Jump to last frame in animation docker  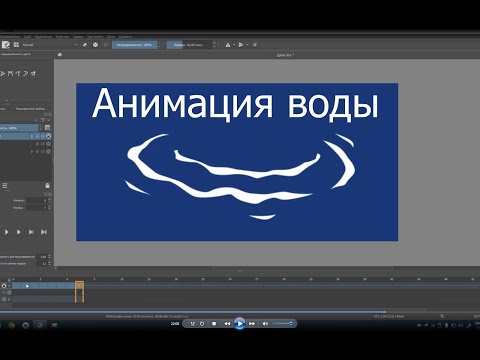pyautogui.click(x=44, y=232)
